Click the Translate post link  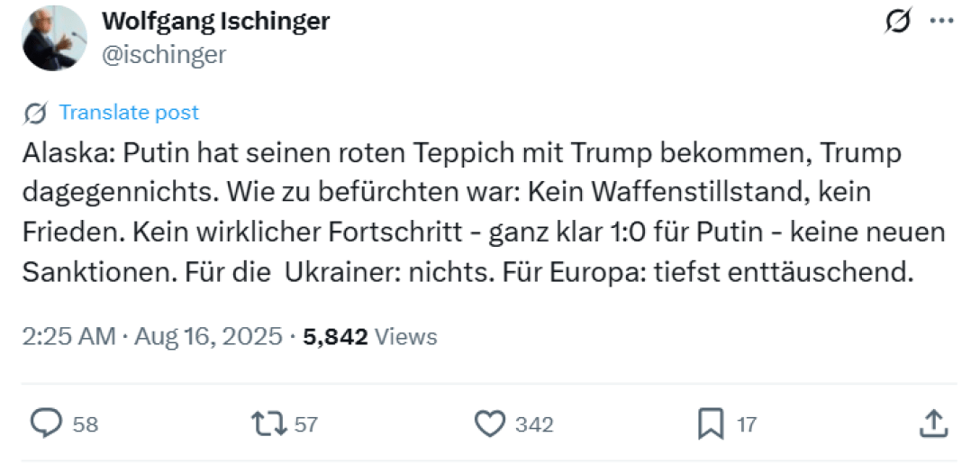tap(129, 113)
